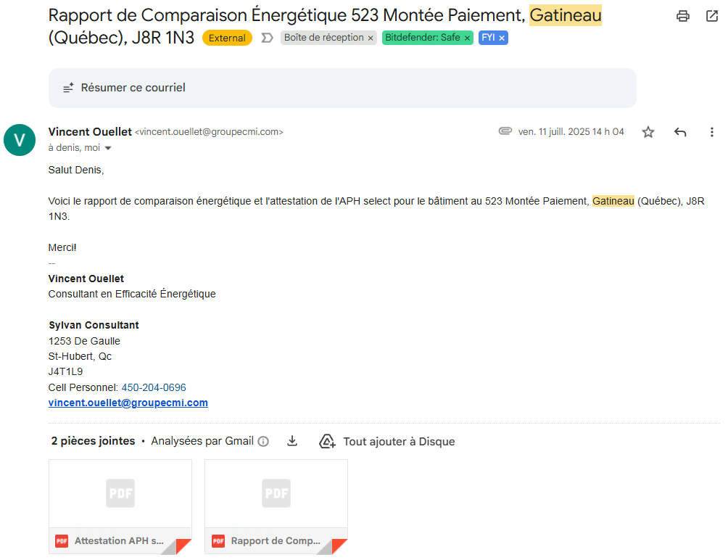Remove the Boîte de réception label

(x=371, y=38)
